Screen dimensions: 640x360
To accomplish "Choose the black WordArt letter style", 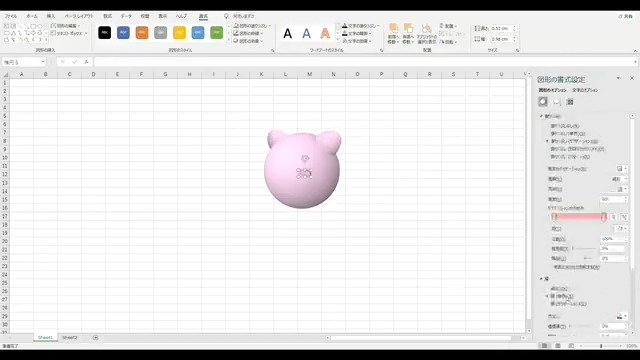I will coord(288,33).
